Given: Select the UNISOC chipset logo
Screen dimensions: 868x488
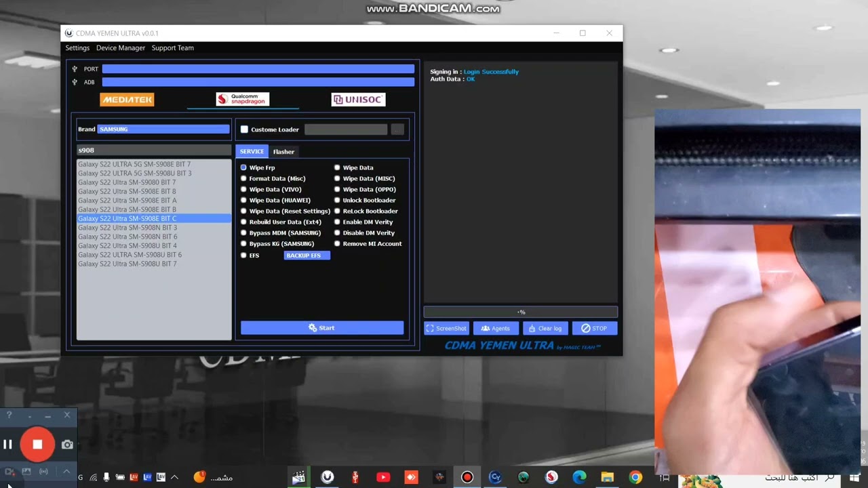Looking at the screenshot, I should coord(358,100).
